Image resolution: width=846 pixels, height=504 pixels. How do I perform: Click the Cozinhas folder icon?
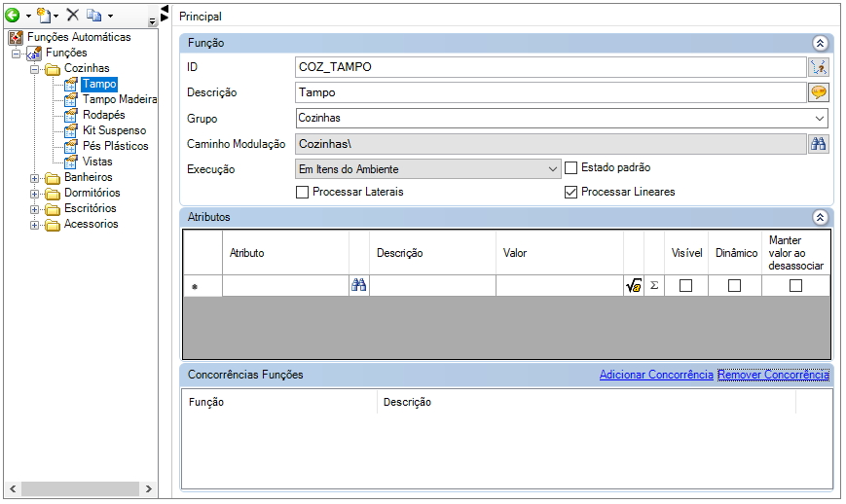[x=53, y=68]
